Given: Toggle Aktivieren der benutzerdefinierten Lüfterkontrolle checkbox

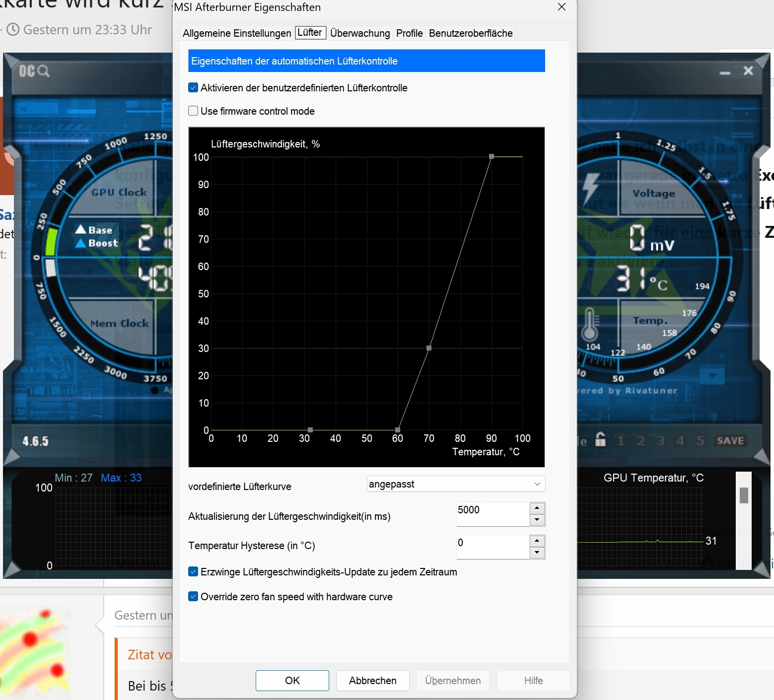Looking at the screenshot, I should click(x=194, y=88).
